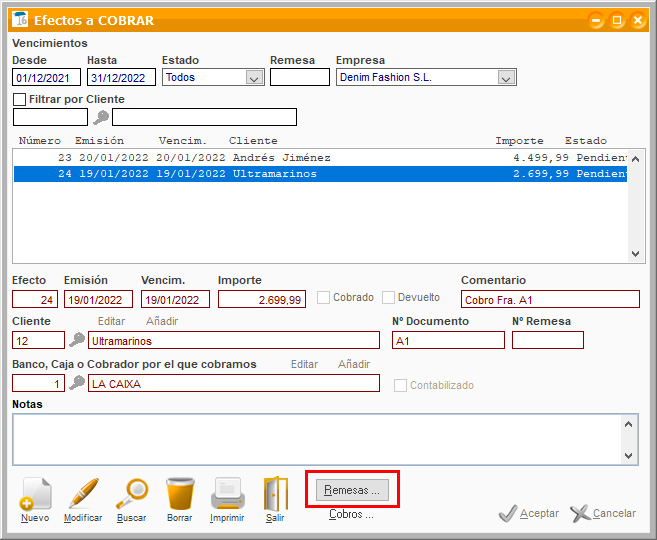657x540 pixels.
Task: Click the Cancelar cross button
Action: point(603,513)
